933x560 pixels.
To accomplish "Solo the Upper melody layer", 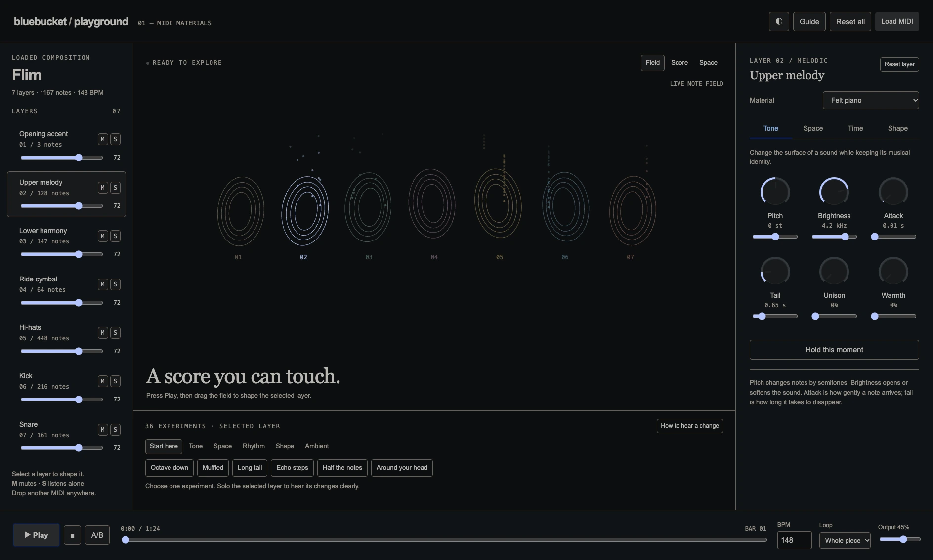I will pyautogui.click(x=115, y=188).
